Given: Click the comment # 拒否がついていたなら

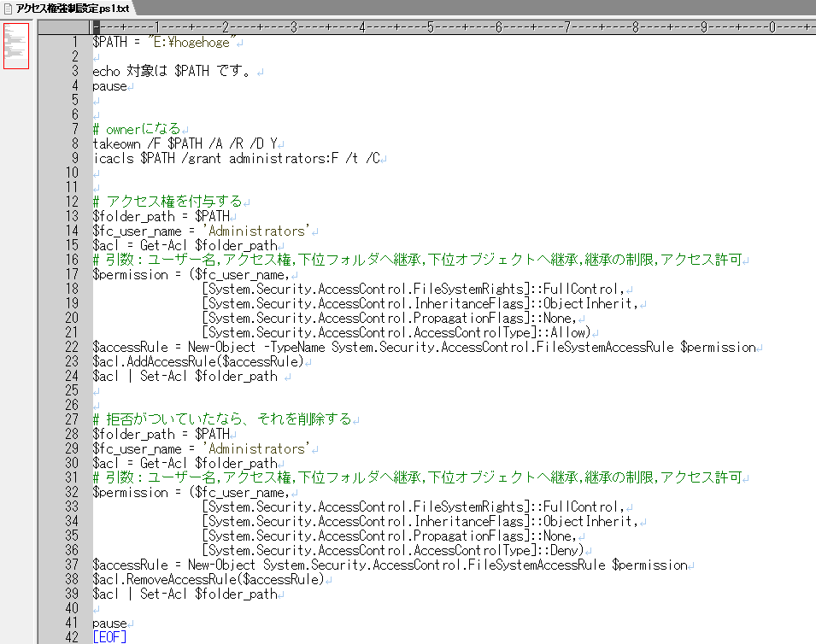Looking at the screenshot, I should (x=222, y=419).
